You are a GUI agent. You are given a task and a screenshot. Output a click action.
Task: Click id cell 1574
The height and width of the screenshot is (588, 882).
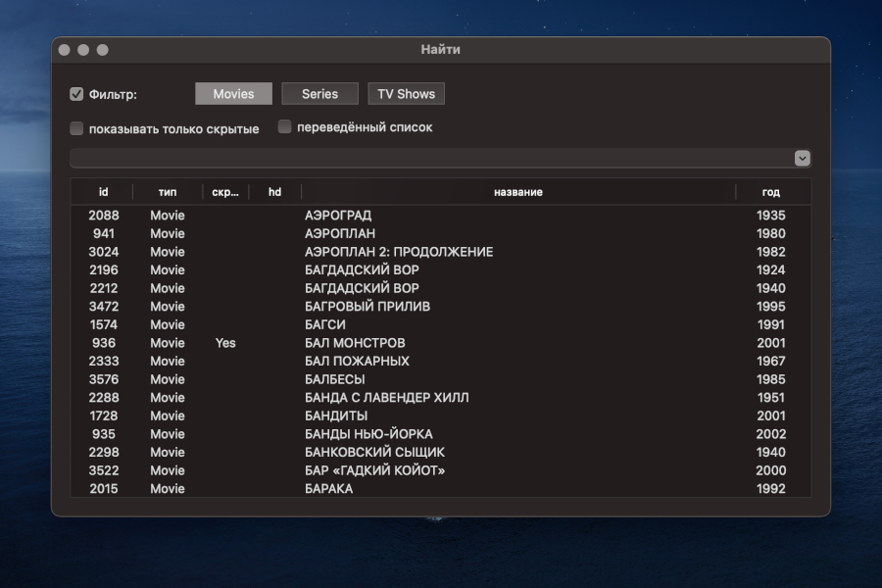(x=104, y=324)
